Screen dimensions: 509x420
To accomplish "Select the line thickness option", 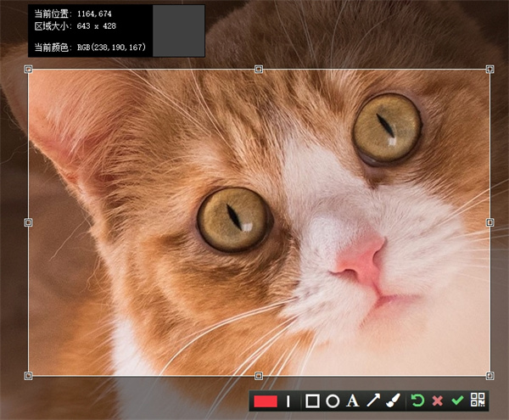I will (288, 400).
